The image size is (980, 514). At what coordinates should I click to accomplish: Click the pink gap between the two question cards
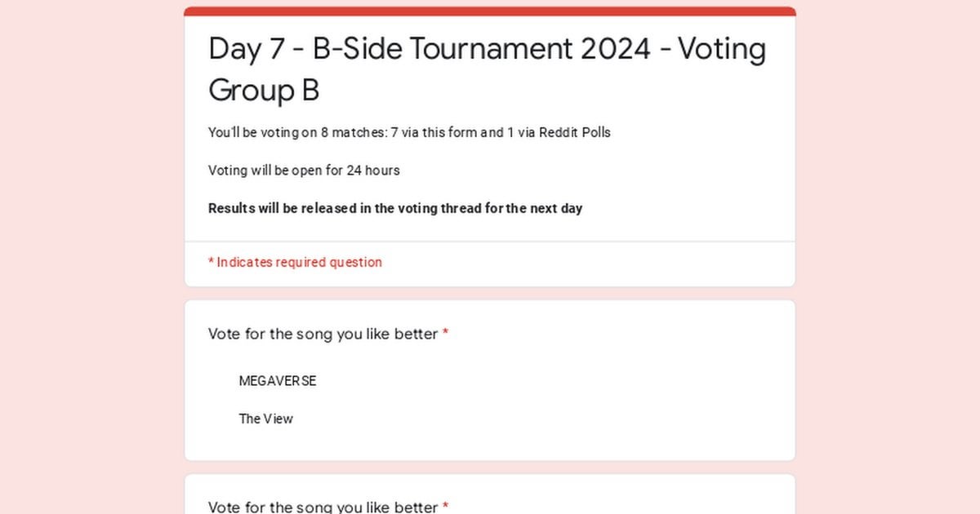(x=490, y=467)
